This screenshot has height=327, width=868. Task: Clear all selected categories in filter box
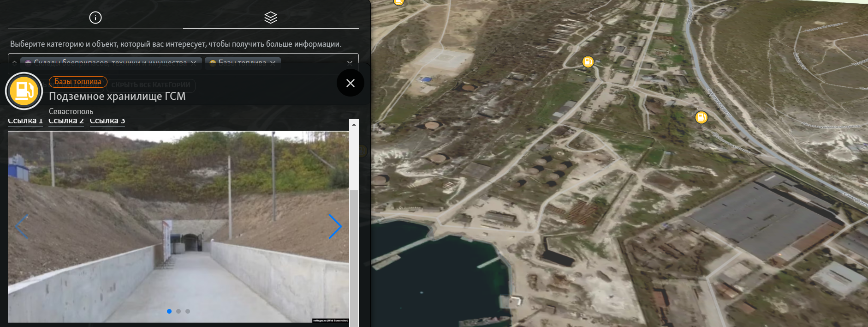coord(350,63)
